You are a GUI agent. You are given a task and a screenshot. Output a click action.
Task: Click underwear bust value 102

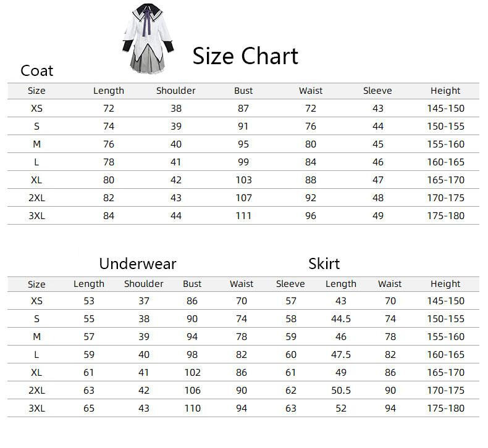[x=192, y=373]
